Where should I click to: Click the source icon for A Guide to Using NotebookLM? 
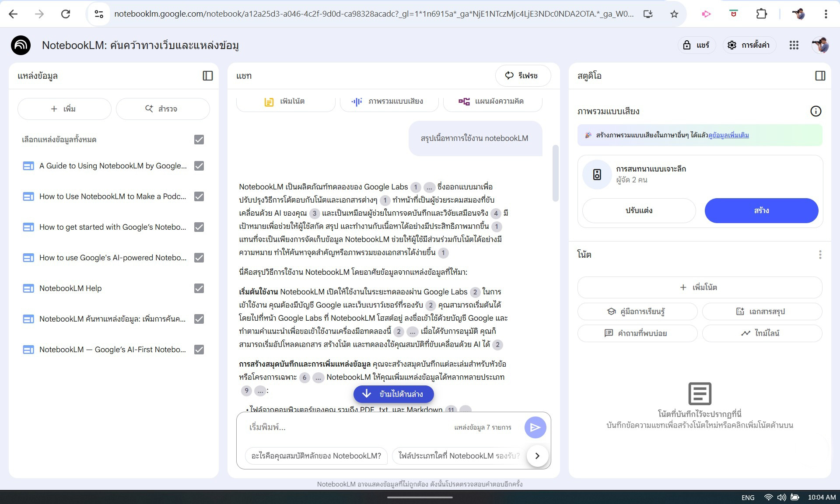28,166
